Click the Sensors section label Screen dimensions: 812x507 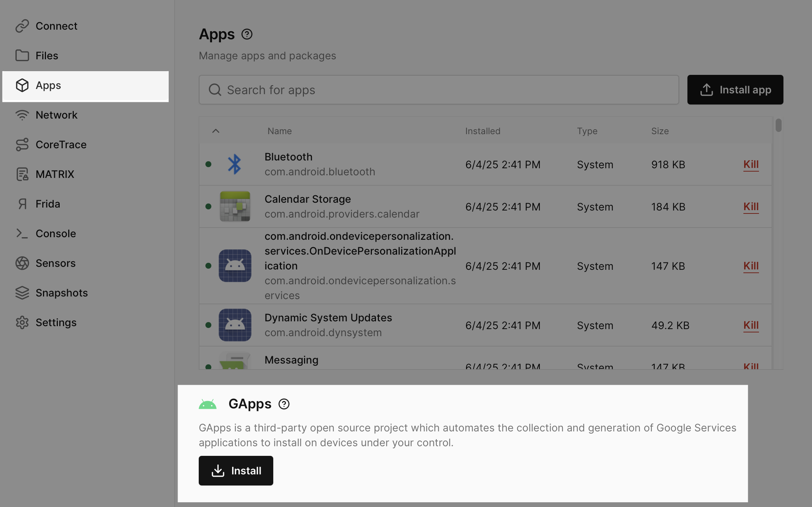point(56,263)
